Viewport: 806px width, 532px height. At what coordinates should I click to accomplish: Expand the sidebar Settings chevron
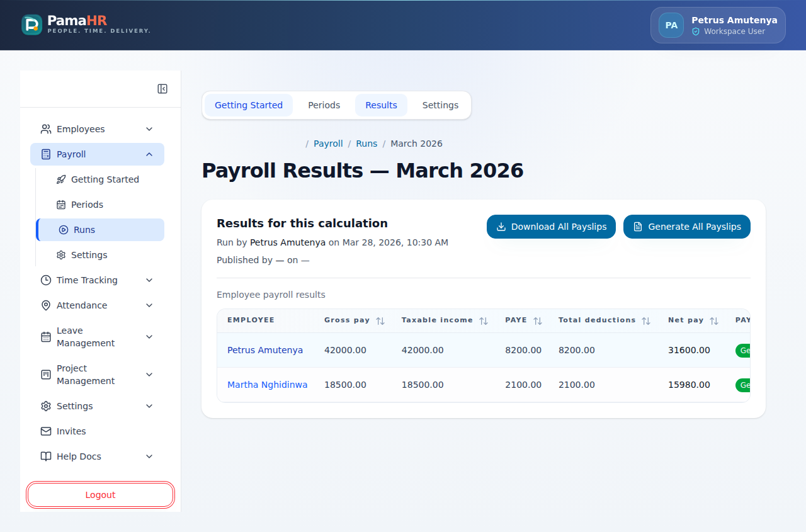click(149, 406)
